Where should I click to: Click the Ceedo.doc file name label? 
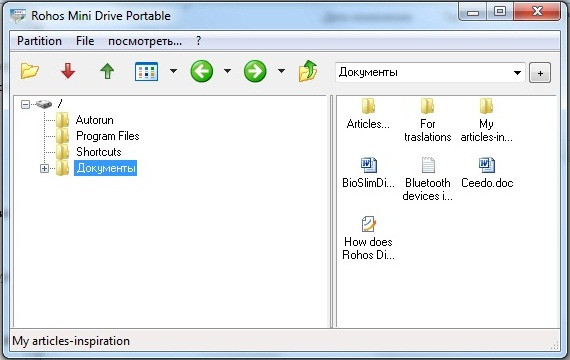pos(487,183)
